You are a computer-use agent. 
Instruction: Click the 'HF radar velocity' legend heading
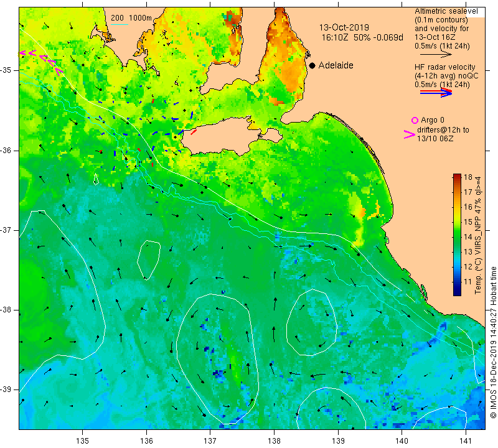(x=445, y=67)
